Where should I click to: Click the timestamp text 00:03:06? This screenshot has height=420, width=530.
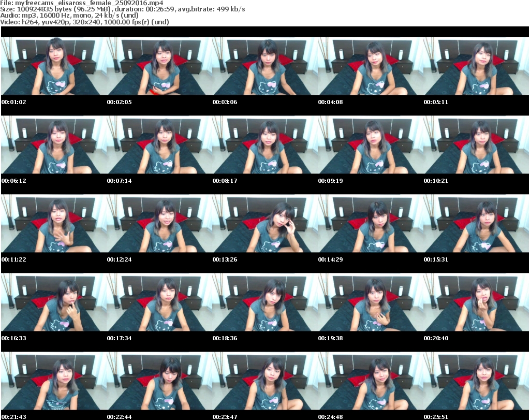click(225, 102)
